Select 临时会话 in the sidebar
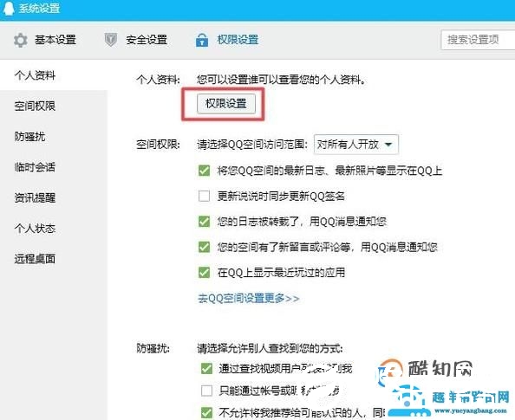 point(35,167)
